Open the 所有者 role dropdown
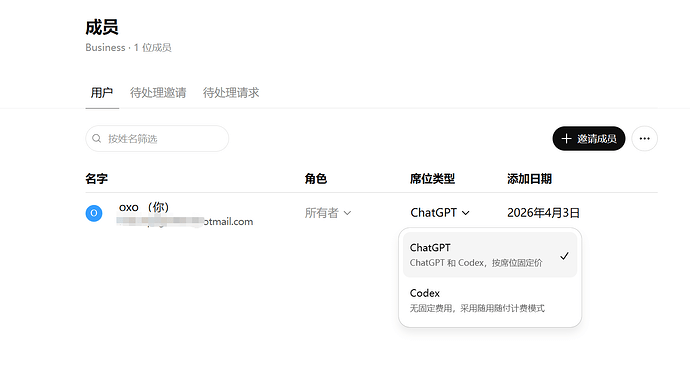Screen dimensions: 690x371 pyautogui.click(x=328, y=213)
